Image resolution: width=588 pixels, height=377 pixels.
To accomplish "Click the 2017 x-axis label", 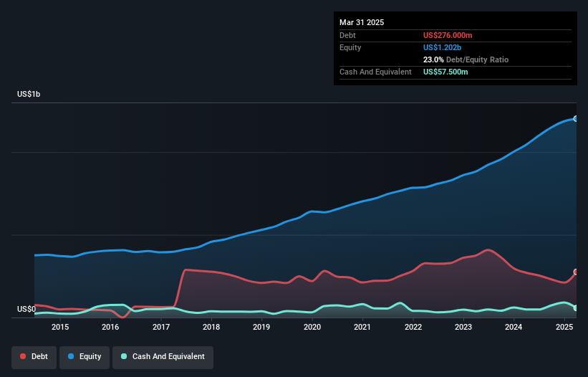I will click(161, 327).
